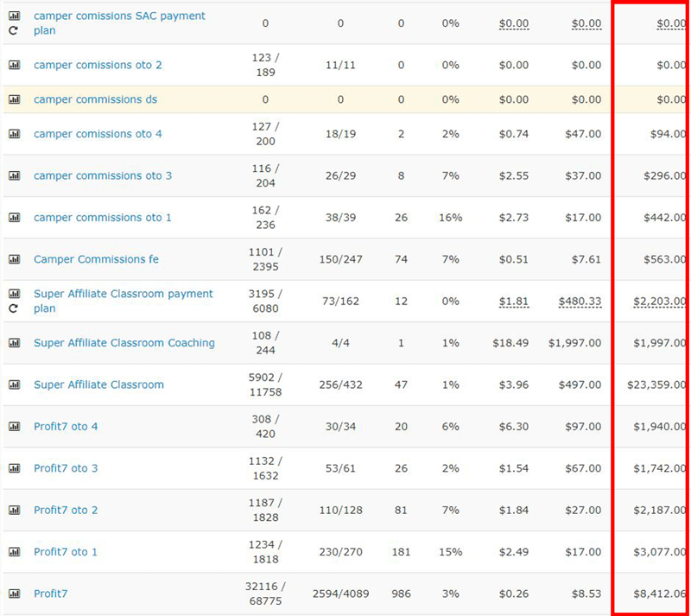Select the $94.00 total cell
Screen dimensions: 691x616
668,134
